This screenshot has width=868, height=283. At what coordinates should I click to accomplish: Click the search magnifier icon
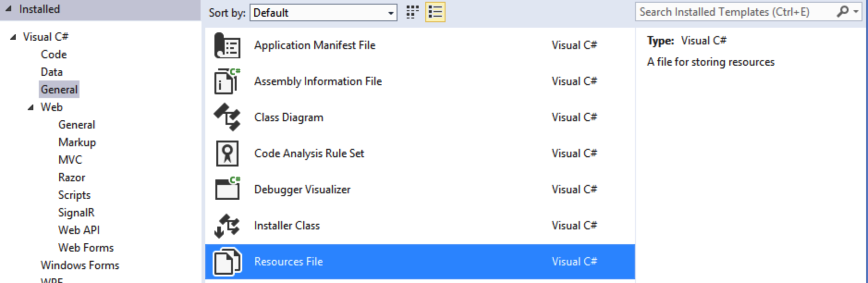(843, 12)
